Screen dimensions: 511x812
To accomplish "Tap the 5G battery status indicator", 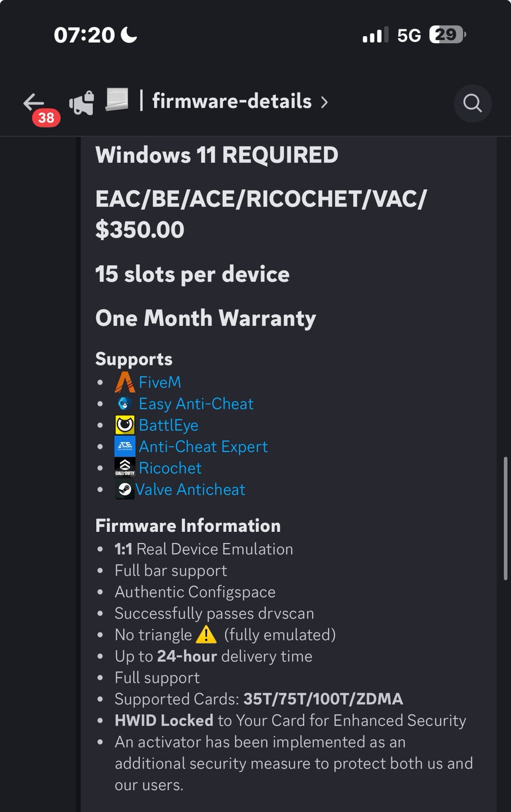I will [x=447, y=35].
